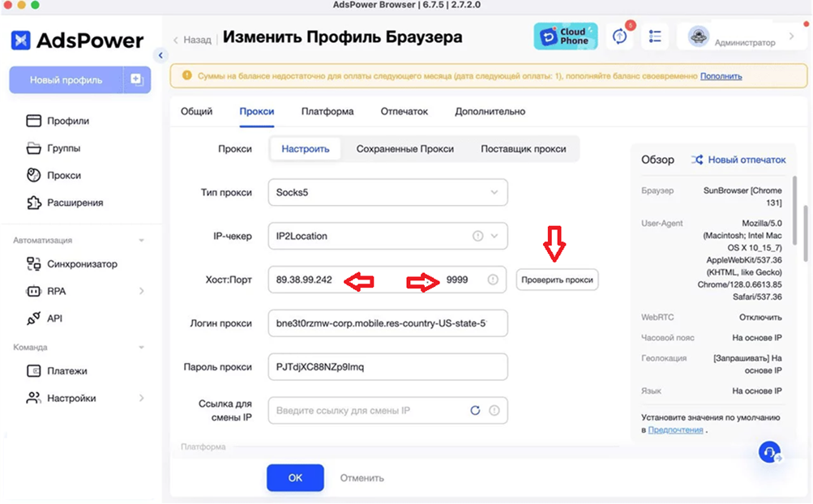Open the IP-чекер IP2Location dropdown
The image size is (813, 504).
387,236
